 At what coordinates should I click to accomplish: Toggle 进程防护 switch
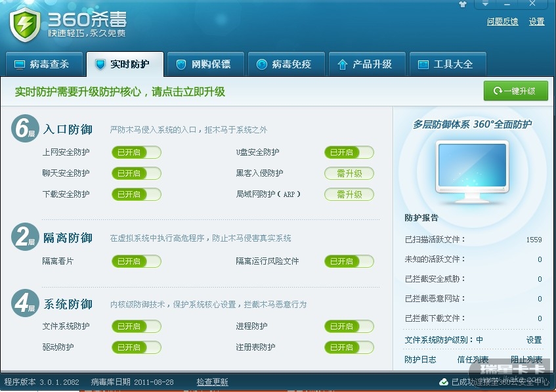[349, 326]
